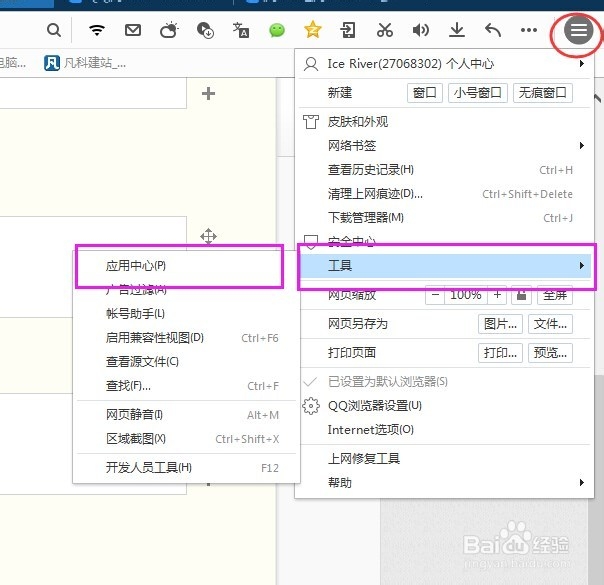
Task: Open 帐号助手(L) in submenu
Action: (x=186, y=314)
